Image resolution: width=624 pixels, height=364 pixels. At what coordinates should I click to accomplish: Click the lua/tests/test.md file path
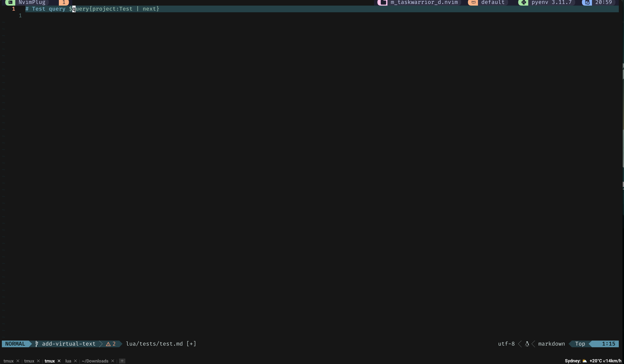(x=154, y=344)
